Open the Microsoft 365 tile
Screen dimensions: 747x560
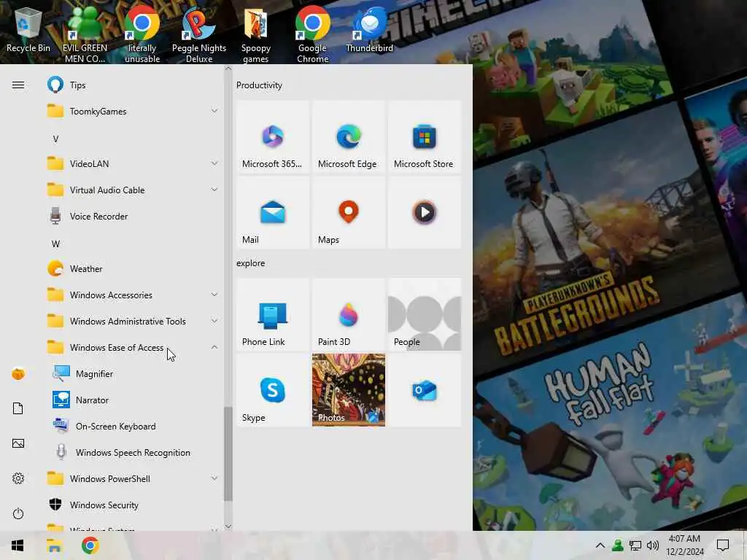273,137
